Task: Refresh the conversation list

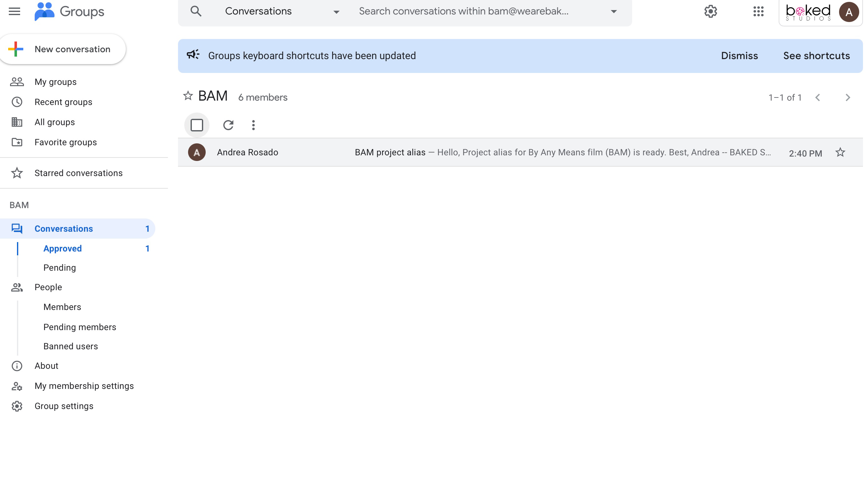Action: (x=228, y=125)
